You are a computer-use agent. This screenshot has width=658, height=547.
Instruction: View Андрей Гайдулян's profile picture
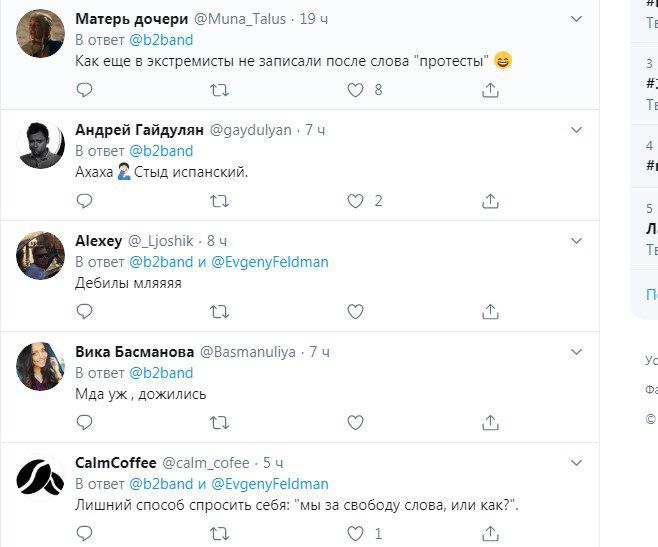(41, 146)
